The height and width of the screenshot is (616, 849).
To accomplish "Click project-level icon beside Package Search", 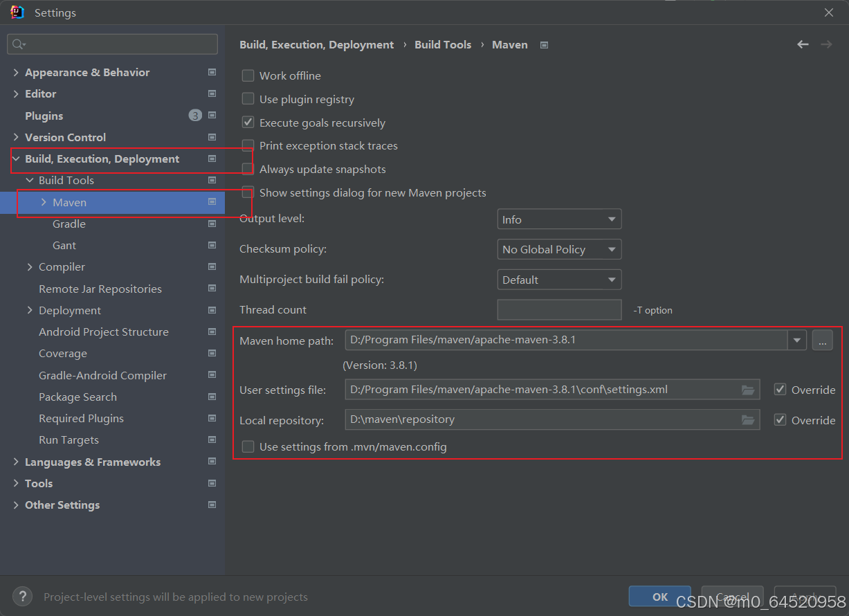I will (212, 397).
